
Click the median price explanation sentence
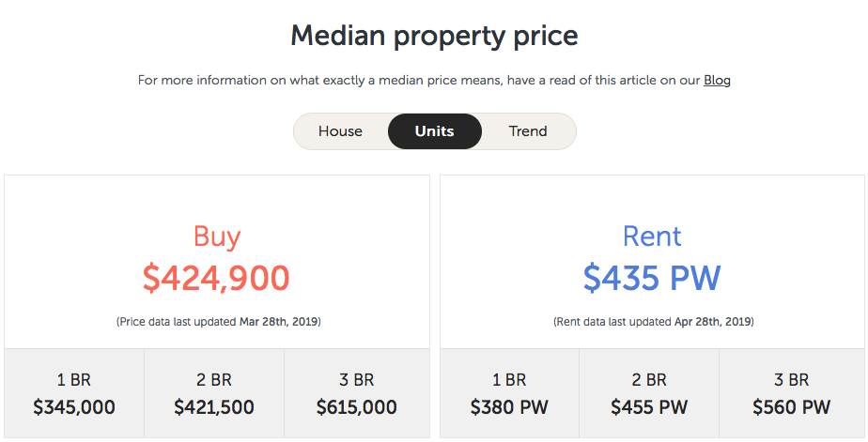(x=434, y=80)
